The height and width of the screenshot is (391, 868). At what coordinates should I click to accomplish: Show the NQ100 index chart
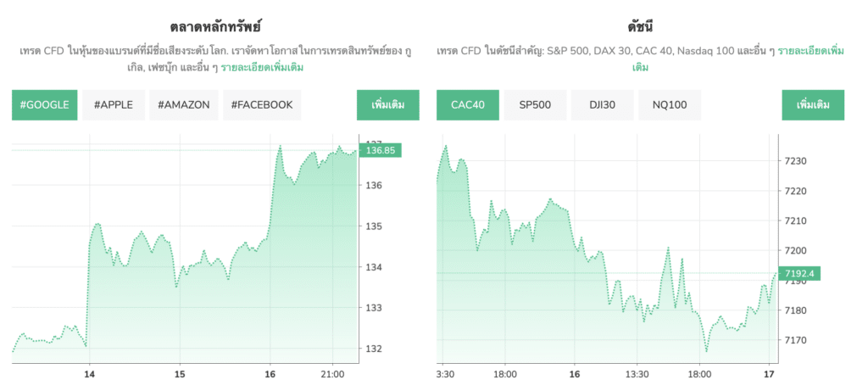(670, 105)
